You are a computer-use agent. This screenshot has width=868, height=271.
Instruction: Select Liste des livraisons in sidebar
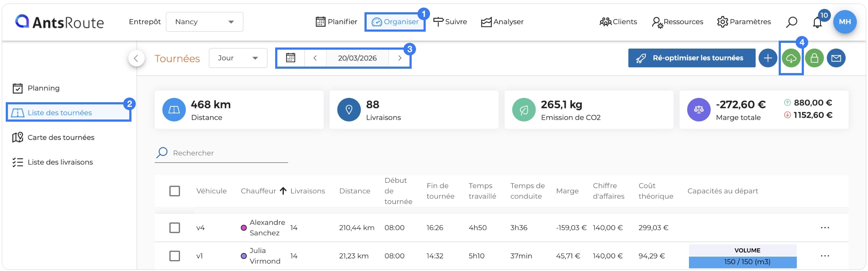[x=53, y=162]
